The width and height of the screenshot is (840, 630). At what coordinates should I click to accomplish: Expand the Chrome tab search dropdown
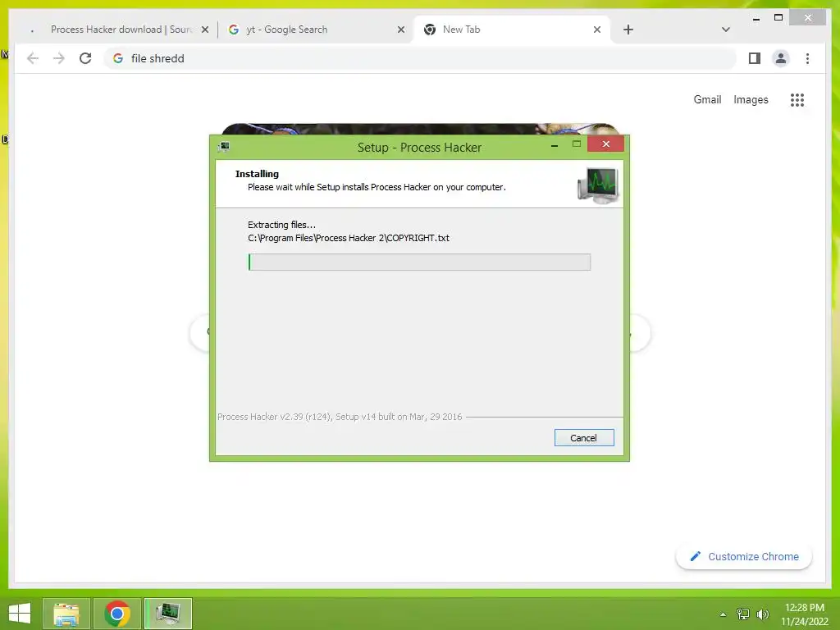click(x=725, y=30)
